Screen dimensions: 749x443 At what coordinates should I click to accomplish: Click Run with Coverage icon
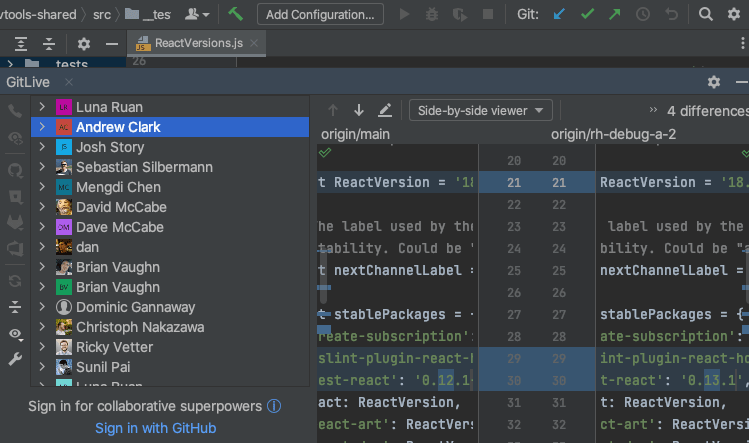tap(460, 14)
